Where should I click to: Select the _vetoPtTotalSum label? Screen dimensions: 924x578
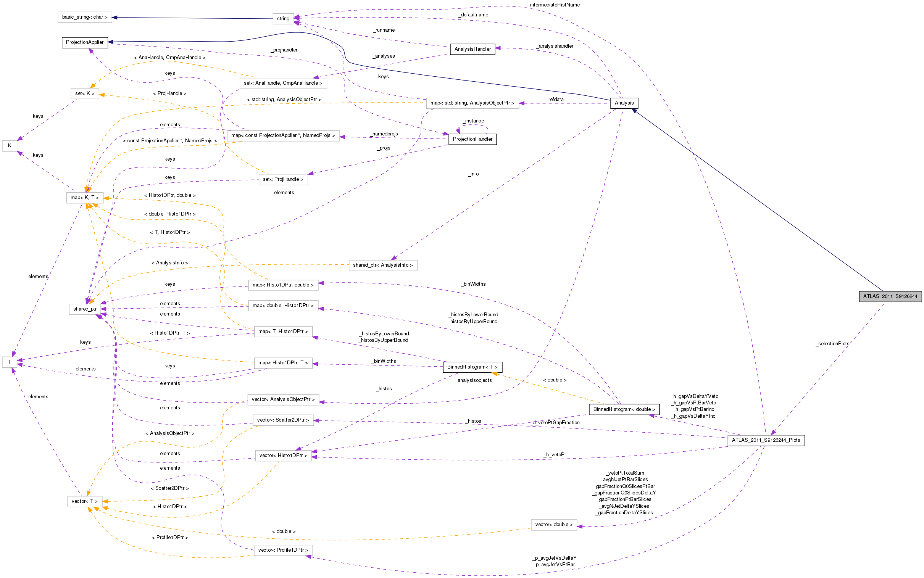[625, 473]
